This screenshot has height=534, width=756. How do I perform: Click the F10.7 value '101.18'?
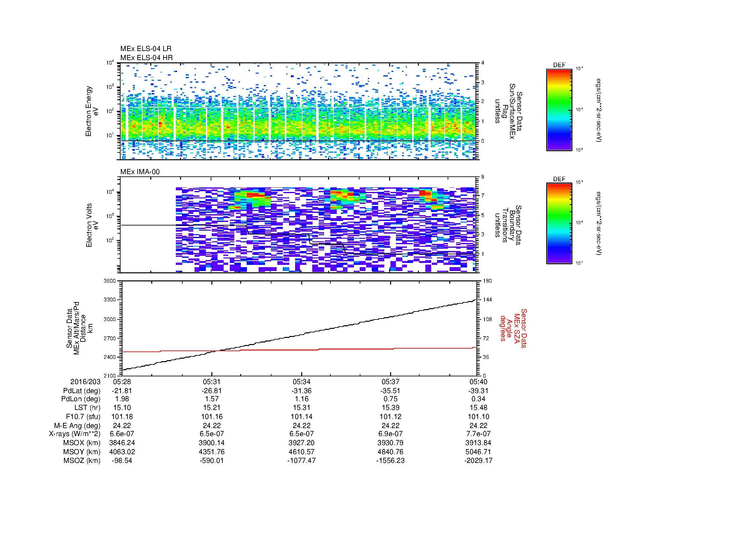point(122,416)
